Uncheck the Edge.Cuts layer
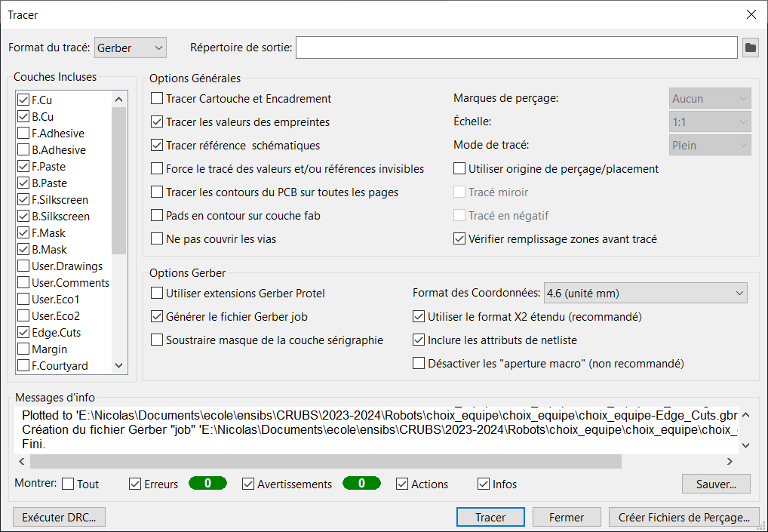 (x=23, y=333)
